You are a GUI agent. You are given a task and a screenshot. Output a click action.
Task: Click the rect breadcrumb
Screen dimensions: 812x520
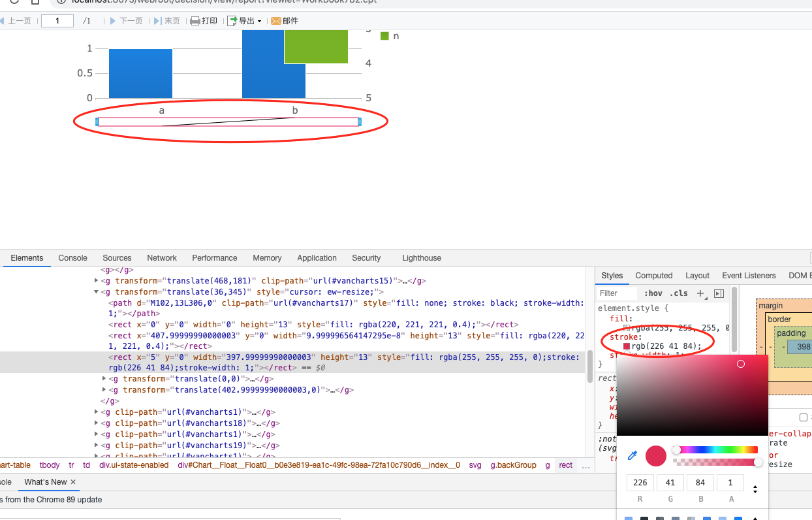[x=566, y=465]
